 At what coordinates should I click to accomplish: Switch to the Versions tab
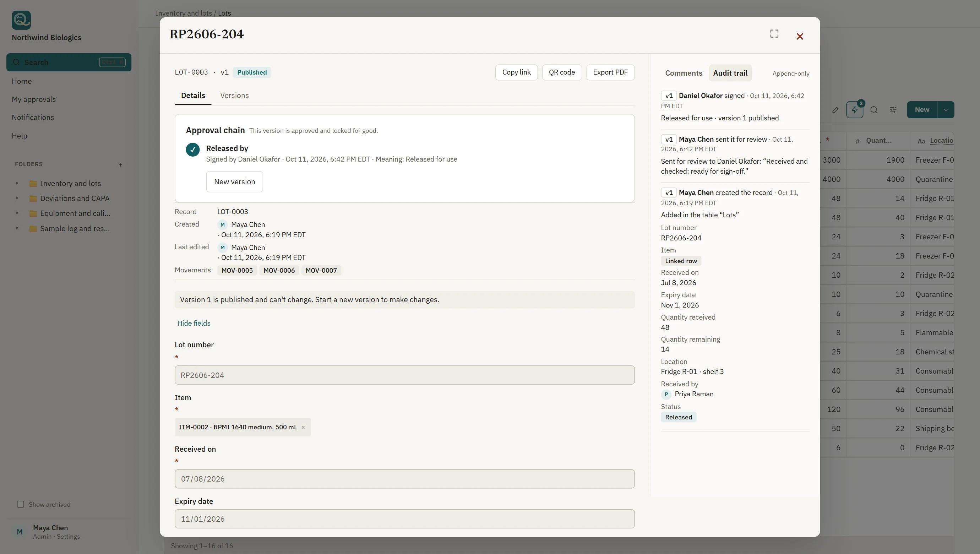pyautogui.click(x=234, y=96)
